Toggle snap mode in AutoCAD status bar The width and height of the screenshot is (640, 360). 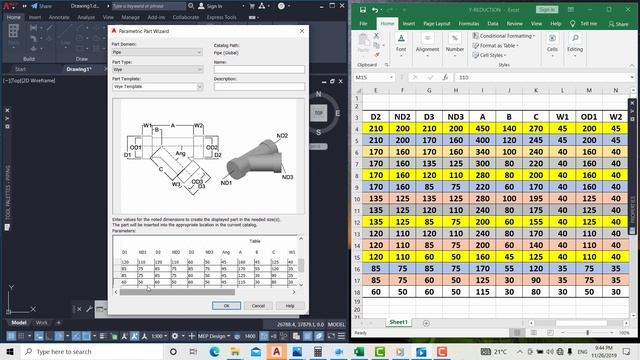click(21, 336)
